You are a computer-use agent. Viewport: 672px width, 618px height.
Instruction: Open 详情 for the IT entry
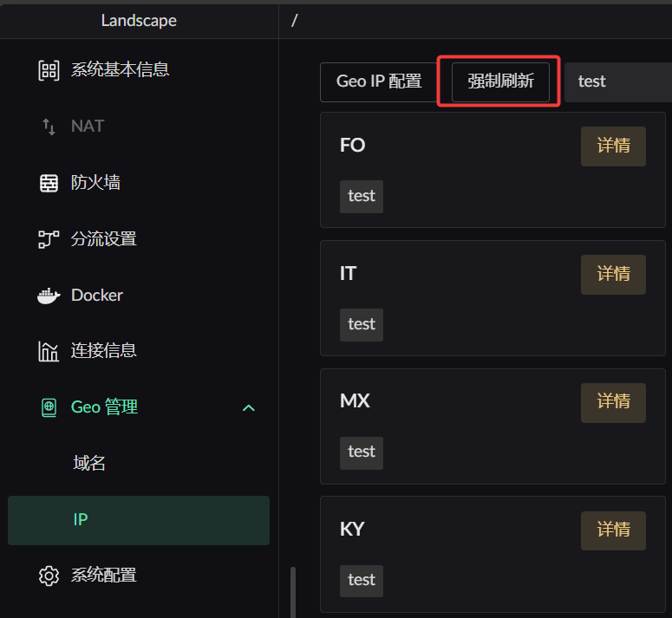click(613, 275)
